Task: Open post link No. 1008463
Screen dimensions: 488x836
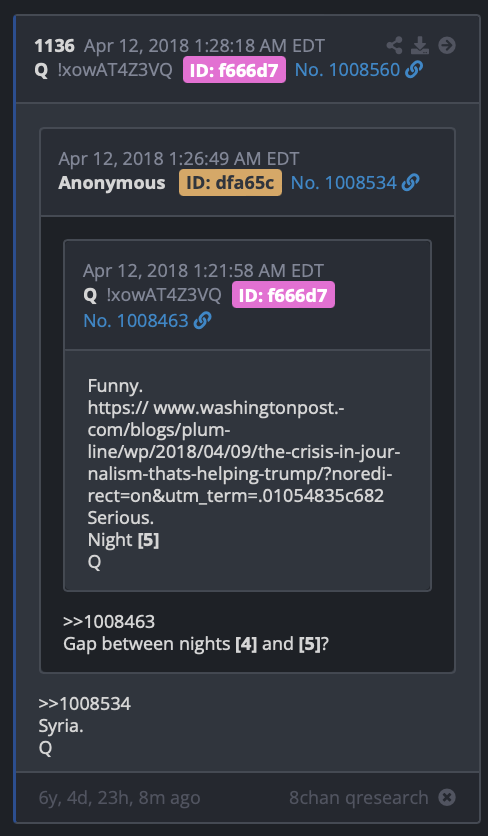Action: coord(136,320)
